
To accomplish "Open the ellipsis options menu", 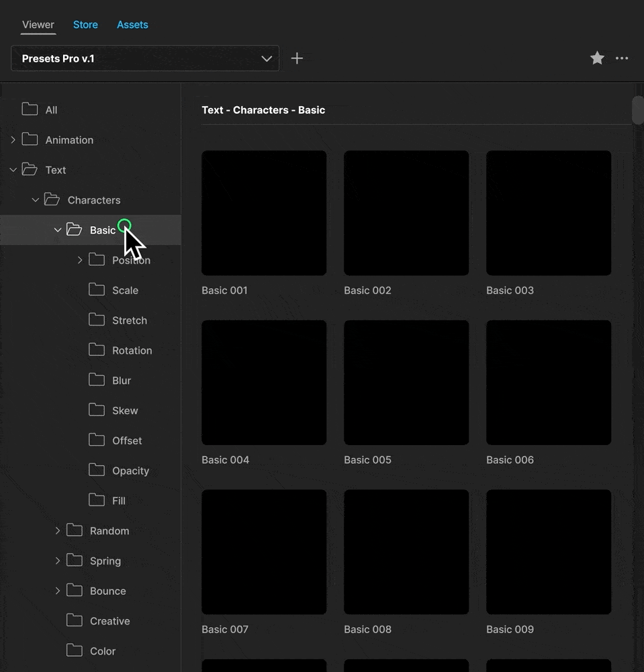I will [622, 58].
